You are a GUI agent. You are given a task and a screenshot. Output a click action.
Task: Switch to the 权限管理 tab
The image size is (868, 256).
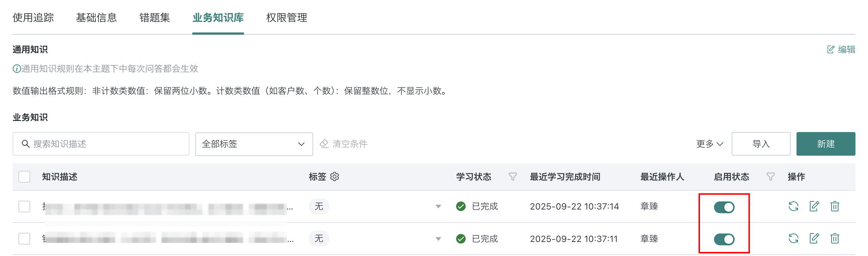[286, 18]
